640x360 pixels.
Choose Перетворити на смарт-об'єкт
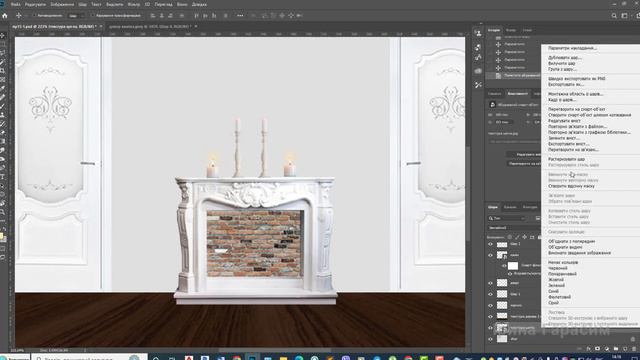(576, 109)
